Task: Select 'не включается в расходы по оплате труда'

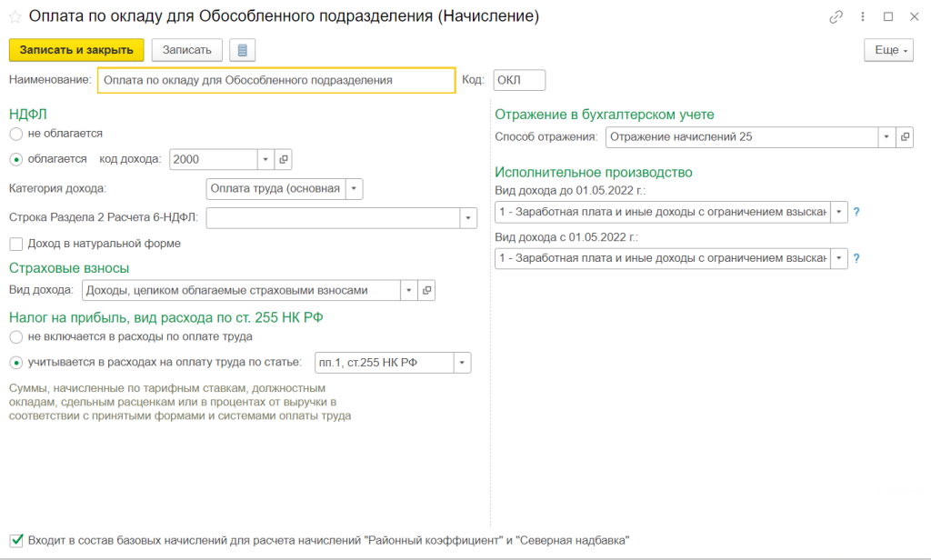Action: pyautogui.click(x=15, y=336)
